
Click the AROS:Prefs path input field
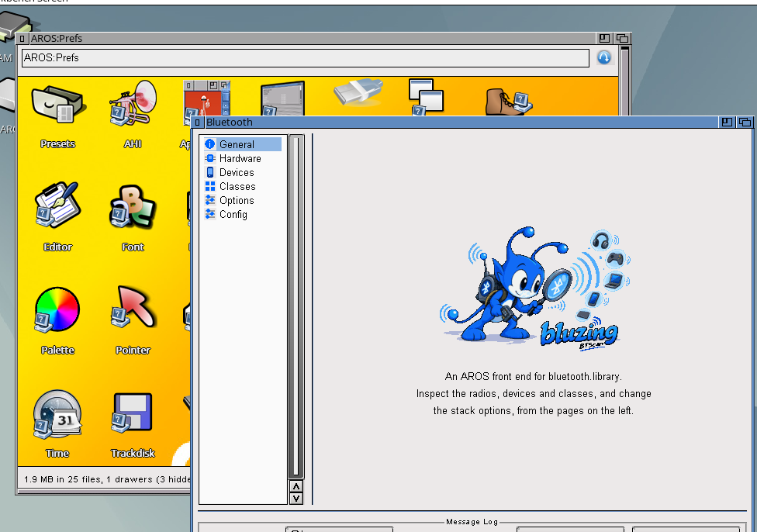[305, 58]
